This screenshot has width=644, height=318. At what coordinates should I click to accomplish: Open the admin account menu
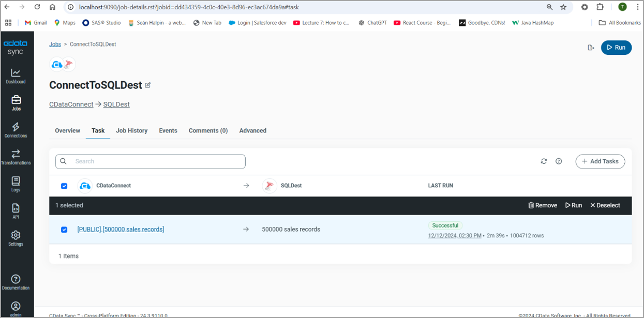[16, 305]
